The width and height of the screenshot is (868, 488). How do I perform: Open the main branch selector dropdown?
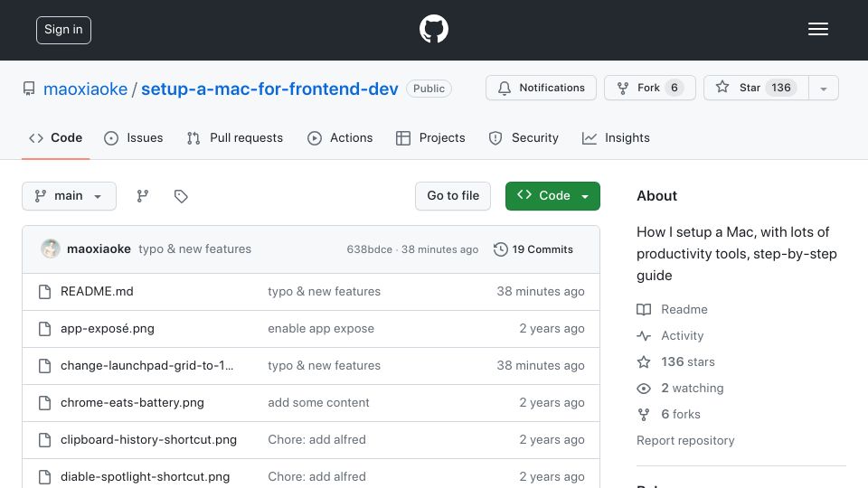(70, 196)
